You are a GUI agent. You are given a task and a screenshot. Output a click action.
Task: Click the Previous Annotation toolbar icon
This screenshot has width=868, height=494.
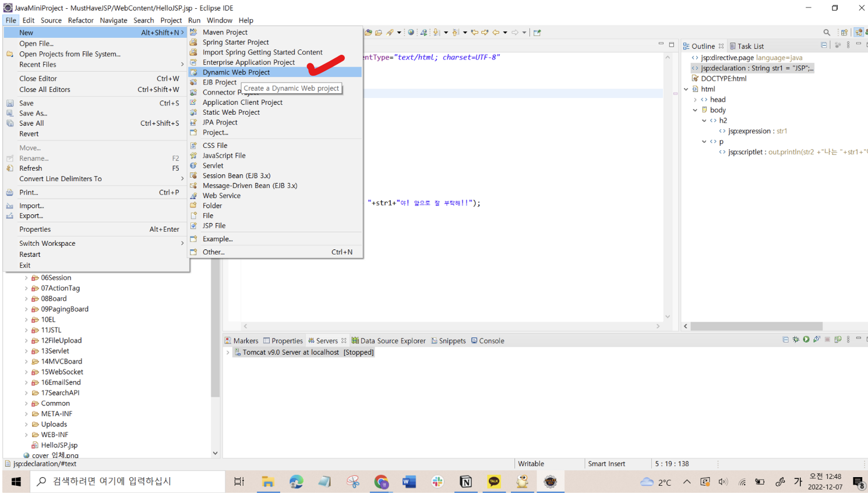click(x=455, y=33)
